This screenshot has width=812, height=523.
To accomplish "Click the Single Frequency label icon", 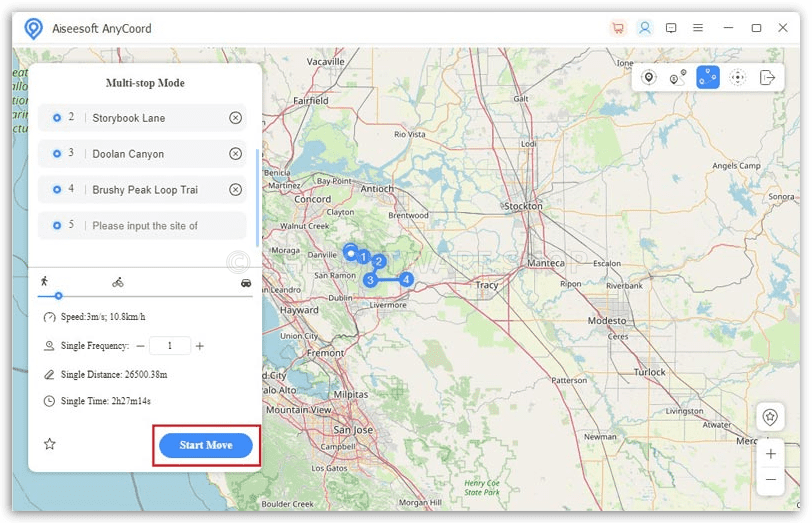I will coord(49,345).
